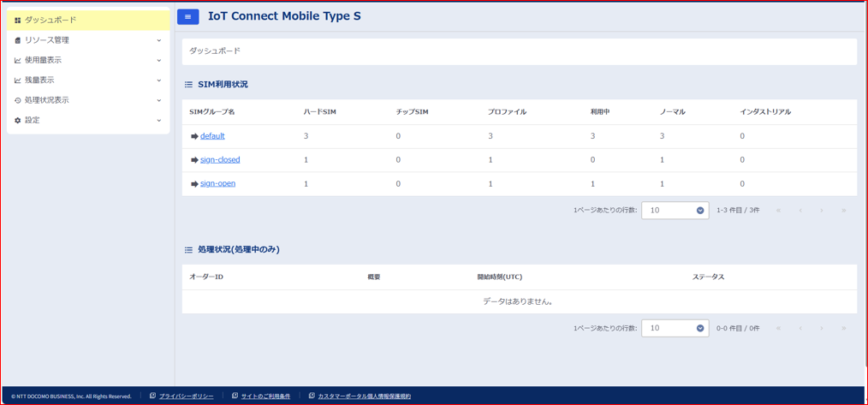Go to last page in SIM table pagination

pyautogui.click(x=844, y=211)
